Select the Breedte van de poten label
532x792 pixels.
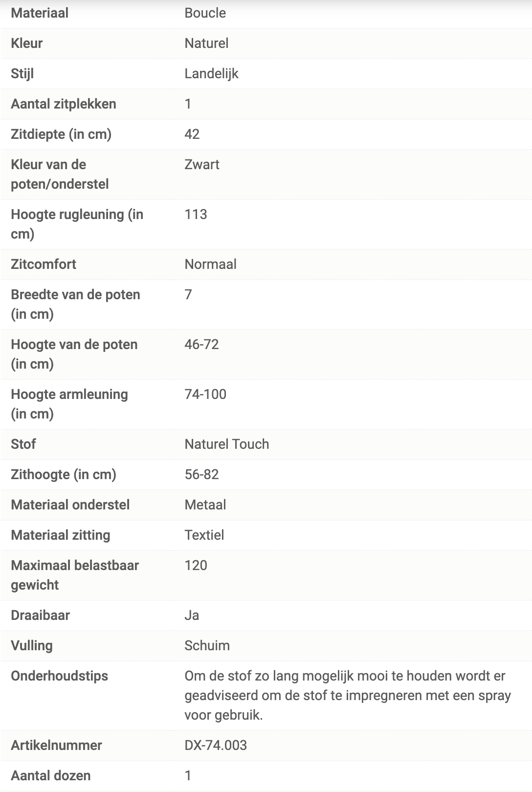tap(75, 304)
